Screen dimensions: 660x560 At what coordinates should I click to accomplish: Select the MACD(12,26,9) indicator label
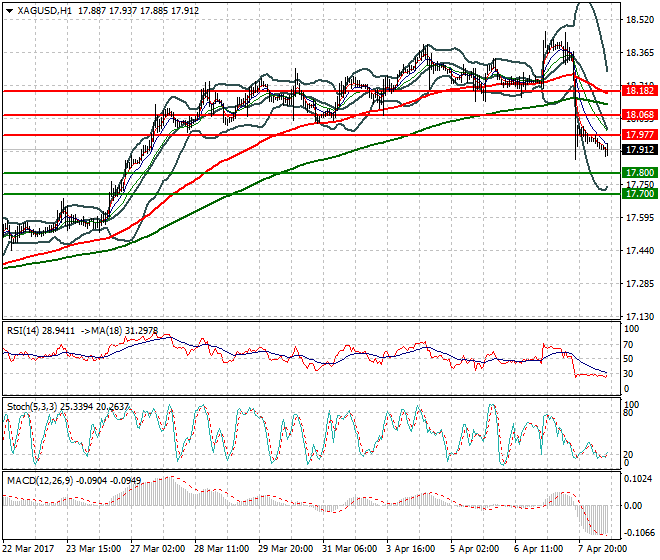[40, 480]
